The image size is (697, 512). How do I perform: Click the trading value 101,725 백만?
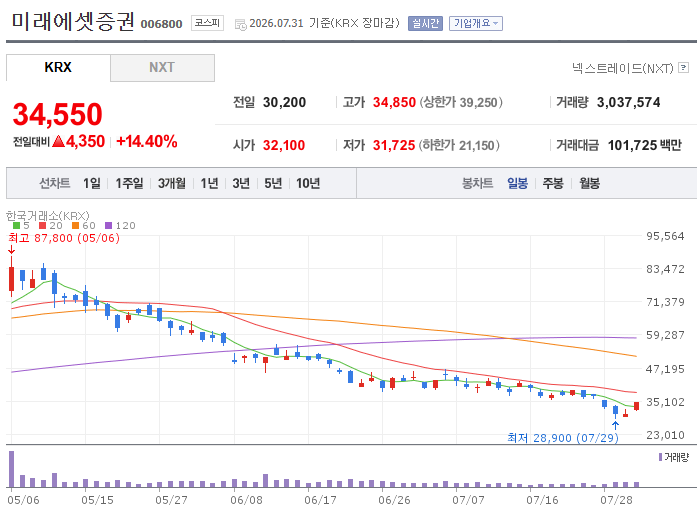tap(645, 145)
